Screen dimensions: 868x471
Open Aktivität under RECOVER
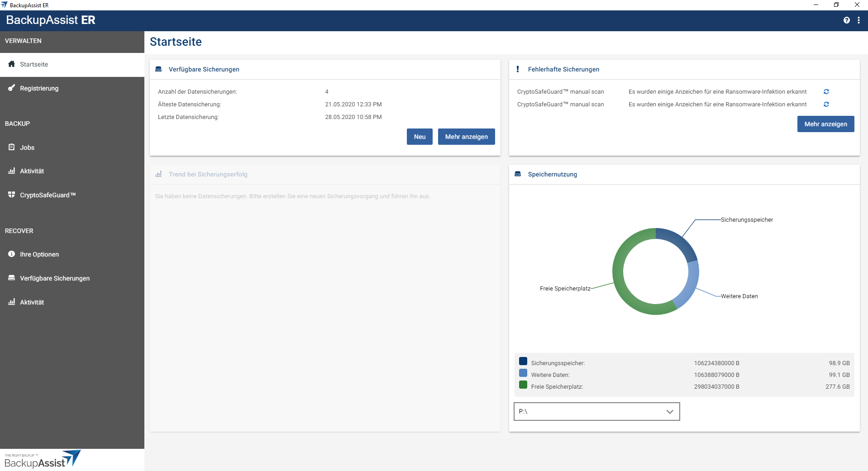pyautogui.click(x=72, y=302)
